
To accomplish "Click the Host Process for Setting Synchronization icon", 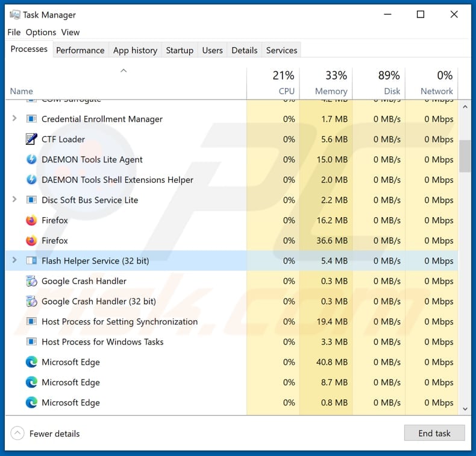I will [x=31, y=321].
